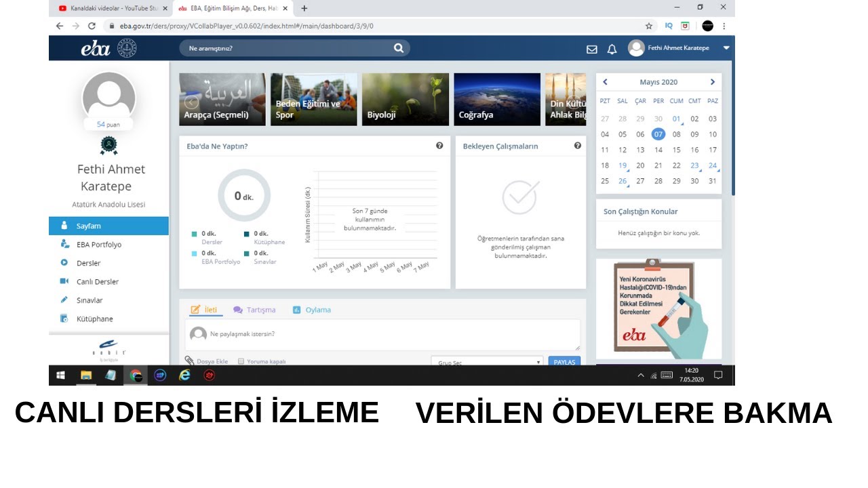Open the Beden Eğitimi ve Spor course card
This screenshot has height=488, width=868.
click(x=314, y=100)
